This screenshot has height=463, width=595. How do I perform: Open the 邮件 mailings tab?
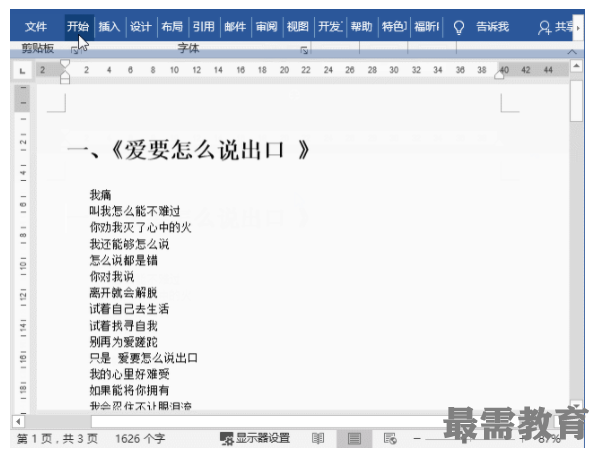point(235,27)
